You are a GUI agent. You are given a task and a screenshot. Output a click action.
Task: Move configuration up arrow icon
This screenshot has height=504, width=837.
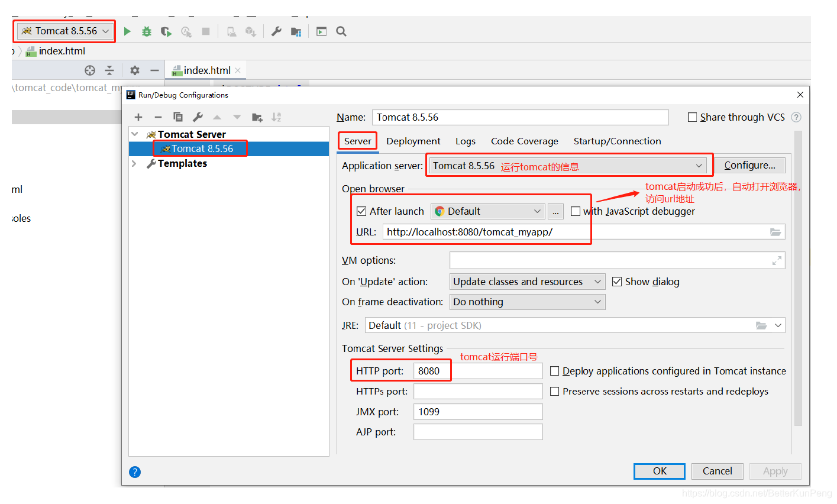(217, 117)
